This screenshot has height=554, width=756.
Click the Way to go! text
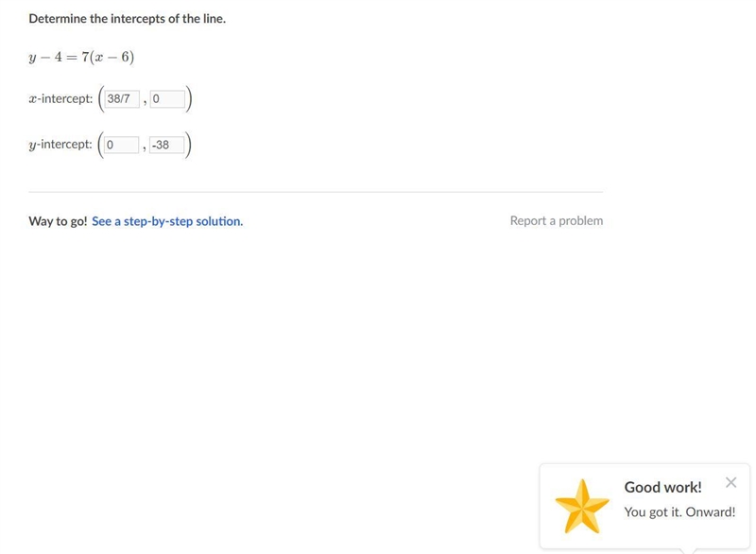(x=58, y=221)
